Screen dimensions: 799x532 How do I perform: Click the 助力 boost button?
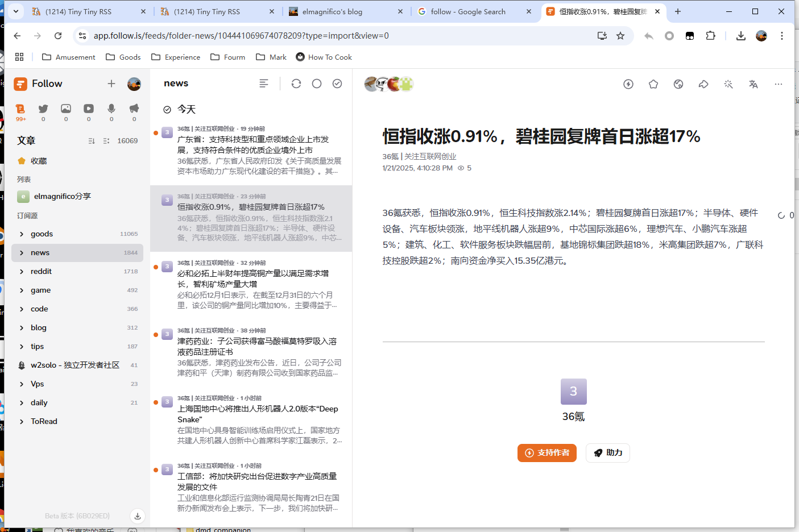tap(608, 453)
